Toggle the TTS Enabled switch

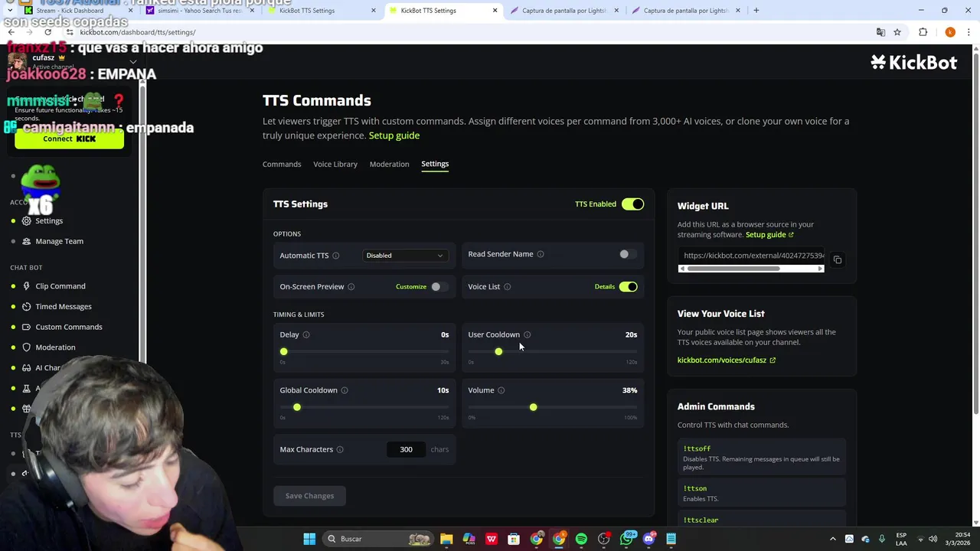(x=632, y=204)
